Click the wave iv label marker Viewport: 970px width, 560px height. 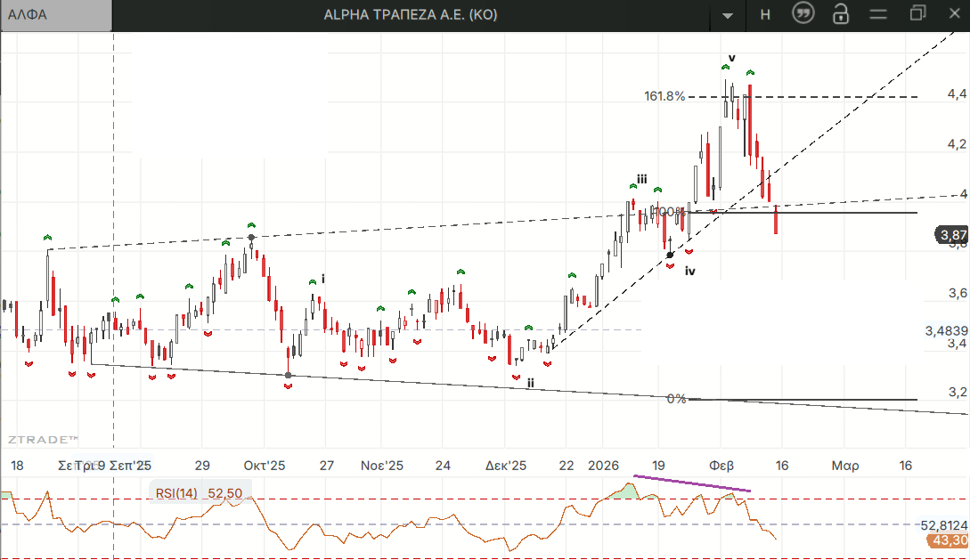tap(689, 271)
